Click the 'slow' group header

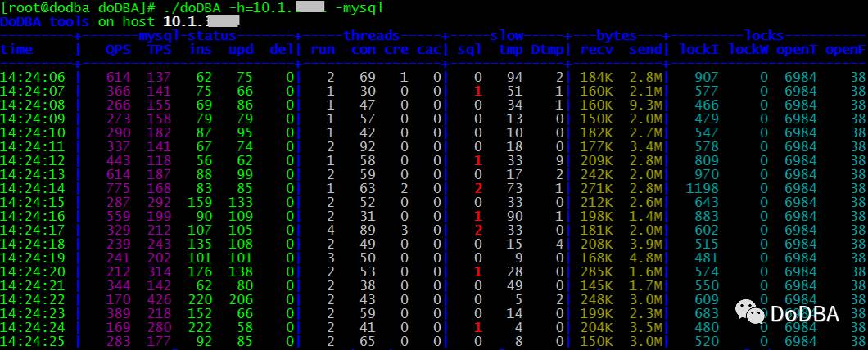(507, 36)
